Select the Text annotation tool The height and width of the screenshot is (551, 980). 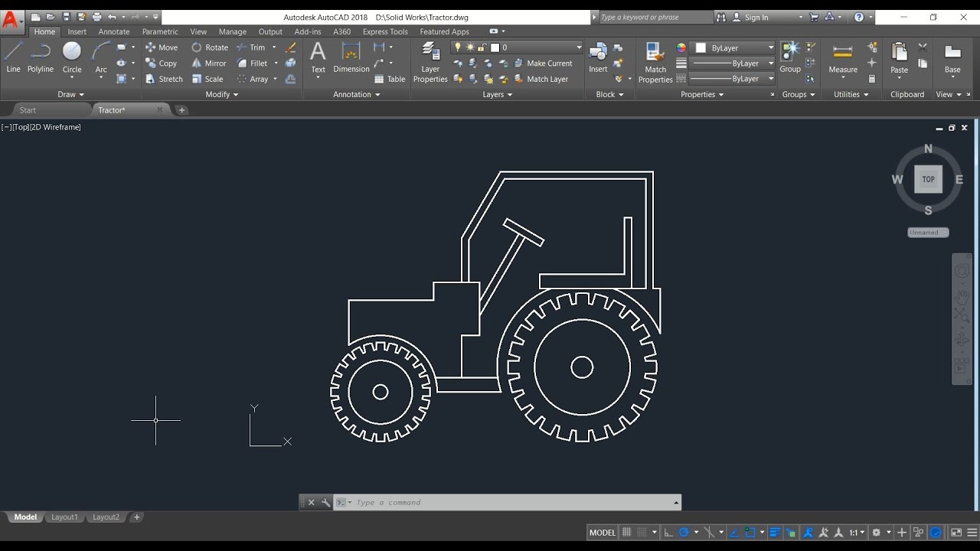pyautogui.click(x=318, y=57)
